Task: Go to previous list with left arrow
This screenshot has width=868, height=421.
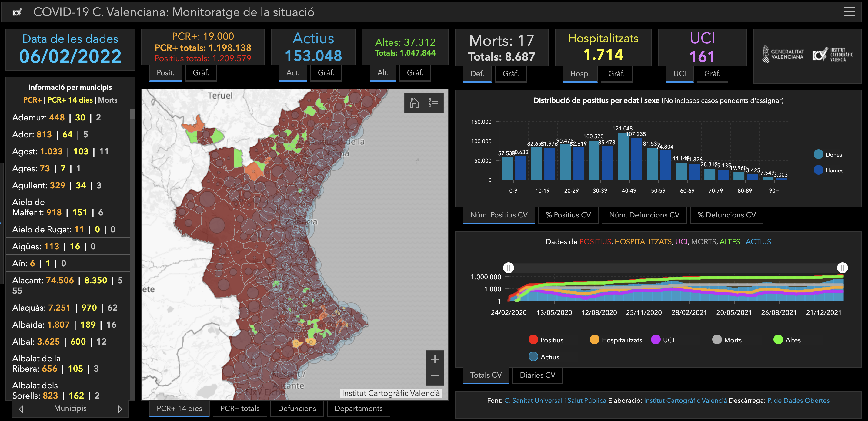Action: coord(21,409)
